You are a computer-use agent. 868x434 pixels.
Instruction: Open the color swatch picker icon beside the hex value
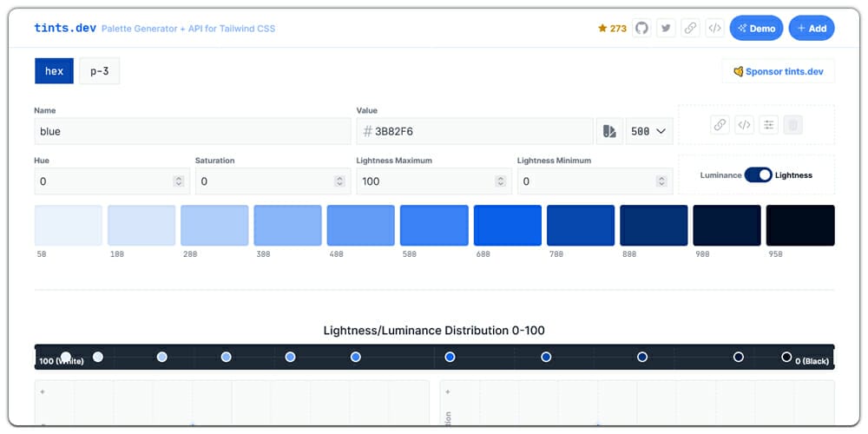click(609, 131)
